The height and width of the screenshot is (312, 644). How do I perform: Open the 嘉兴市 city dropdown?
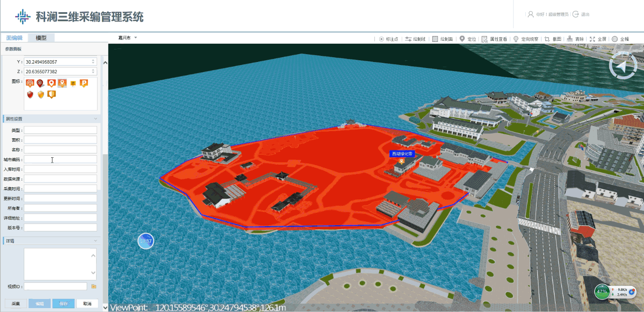click(128, 38)
